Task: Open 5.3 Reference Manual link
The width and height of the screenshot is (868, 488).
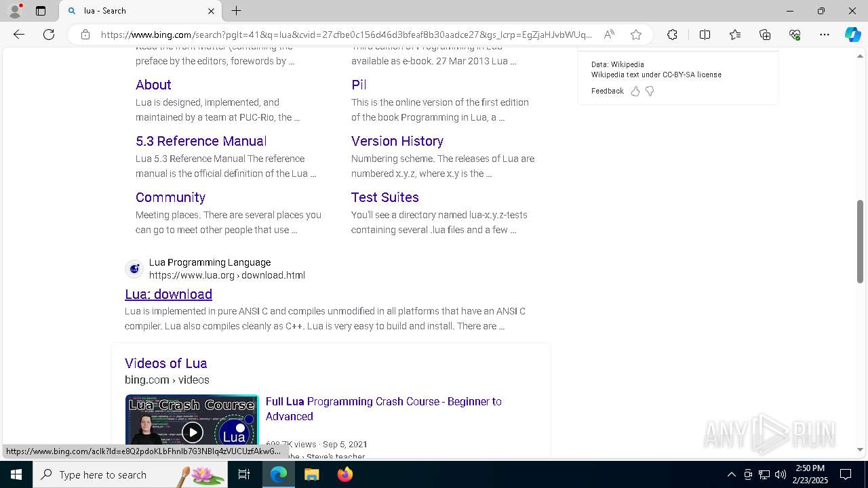Action: (x=201, y=141)
